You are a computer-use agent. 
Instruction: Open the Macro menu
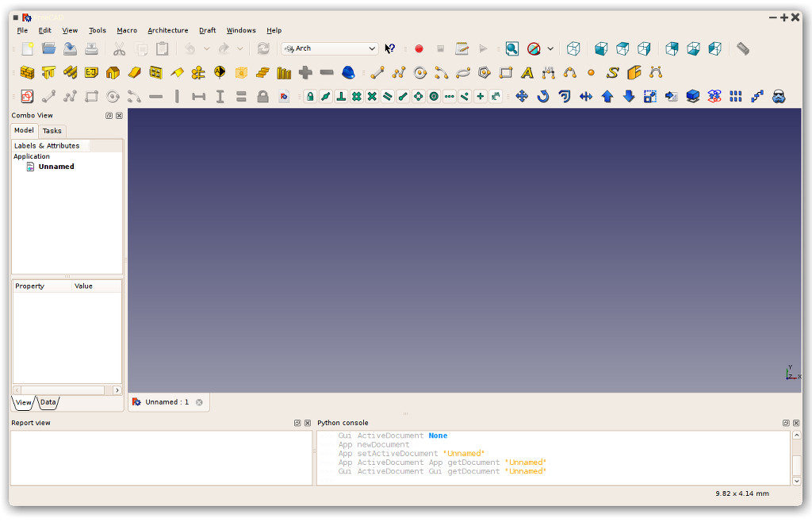click(127, 30)
